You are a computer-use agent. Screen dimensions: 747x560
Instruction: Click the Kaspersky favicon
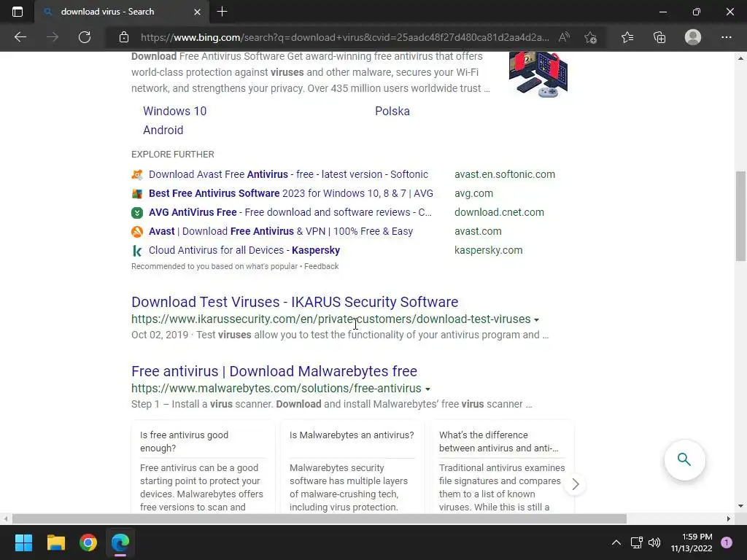137,251
